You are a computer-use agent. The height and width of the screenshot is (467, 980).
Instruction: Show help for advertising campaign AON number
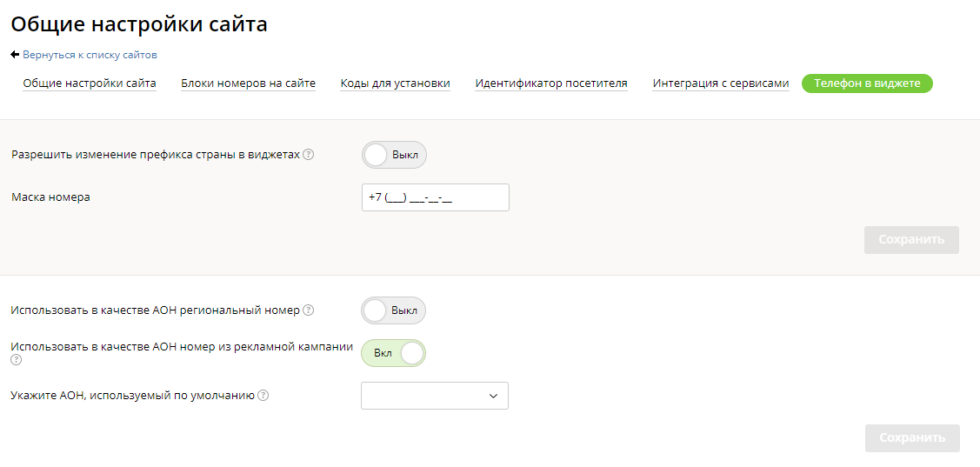16,359
